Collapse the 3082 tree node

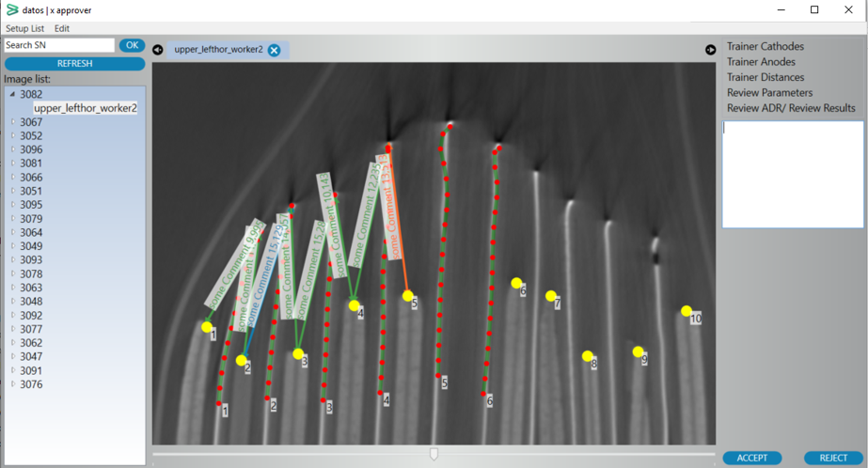coord(13,95)
